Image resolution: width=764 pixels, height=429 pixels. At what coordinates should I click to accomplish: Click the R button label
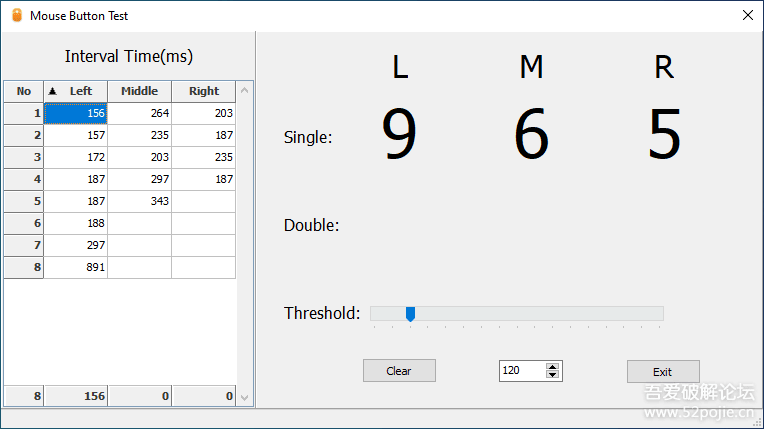pos(664,67)
